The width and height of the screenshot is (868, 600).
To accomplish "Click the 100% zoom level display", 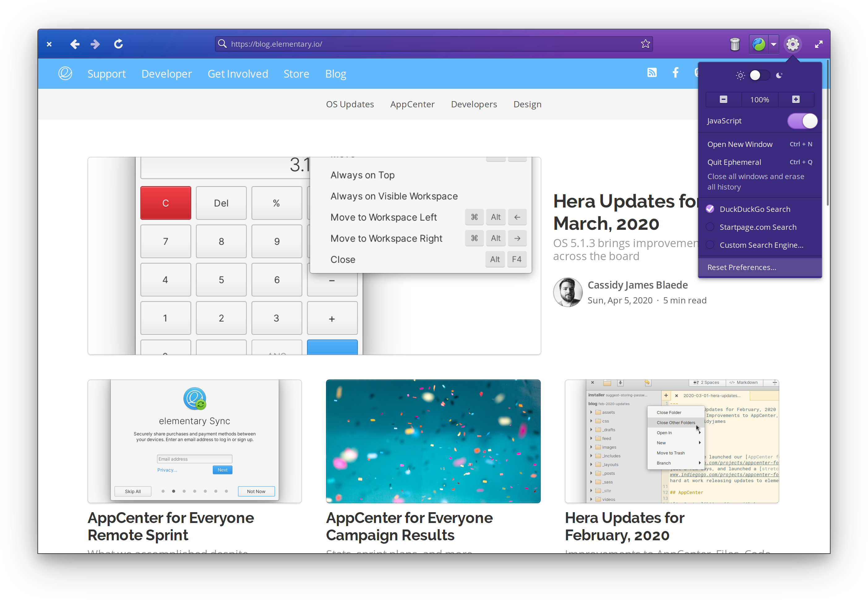I will pyautogui.click(x=760, y=99).
